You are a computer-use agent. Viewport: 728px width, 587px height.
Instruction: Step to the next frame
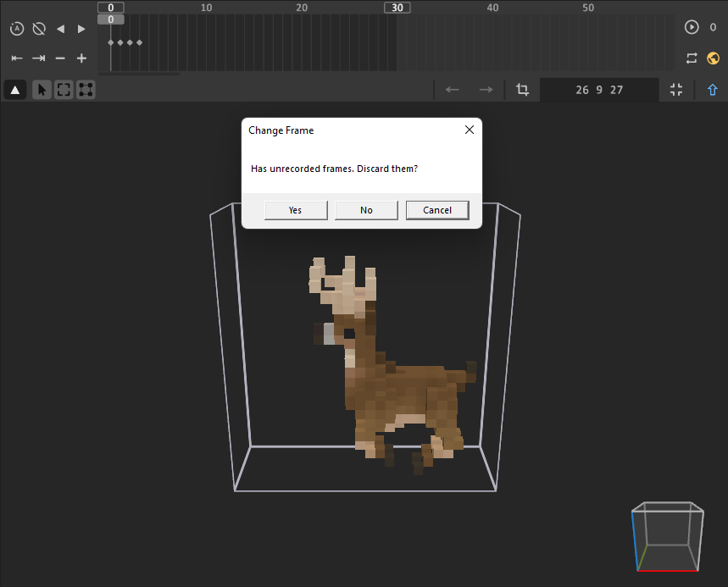(81, 29)
